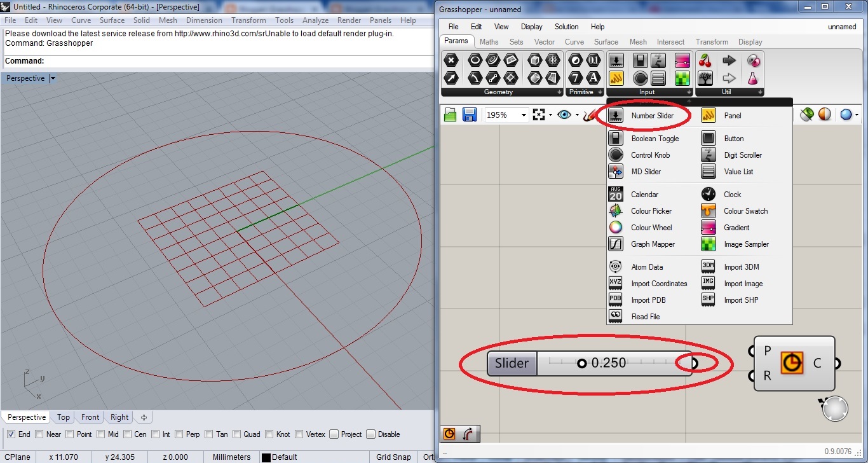Select the Panel component icon

708,116
